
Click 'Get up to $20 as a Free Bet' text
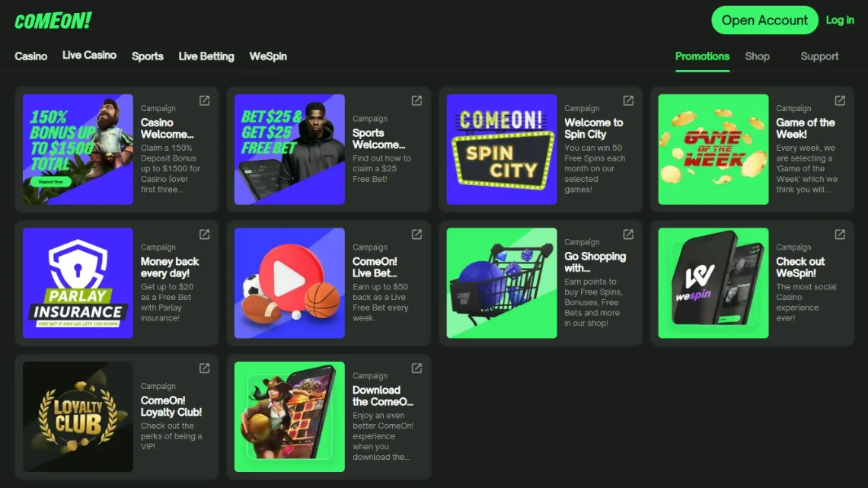point(167,303)
